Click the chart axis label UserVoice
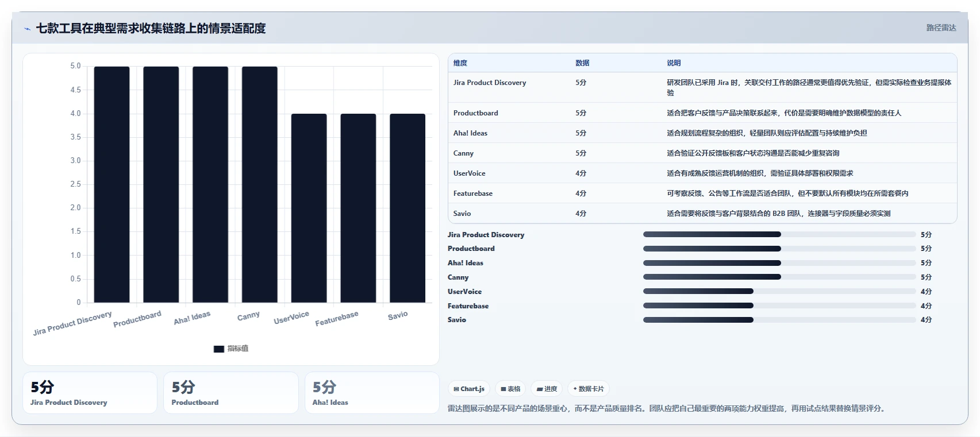Screen dimensions: 980x437 pos(291,318)
